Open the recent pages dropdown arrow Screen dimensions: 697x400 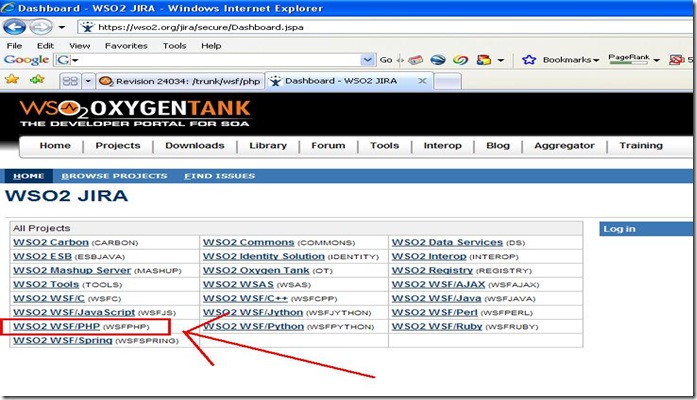[62, 28]
